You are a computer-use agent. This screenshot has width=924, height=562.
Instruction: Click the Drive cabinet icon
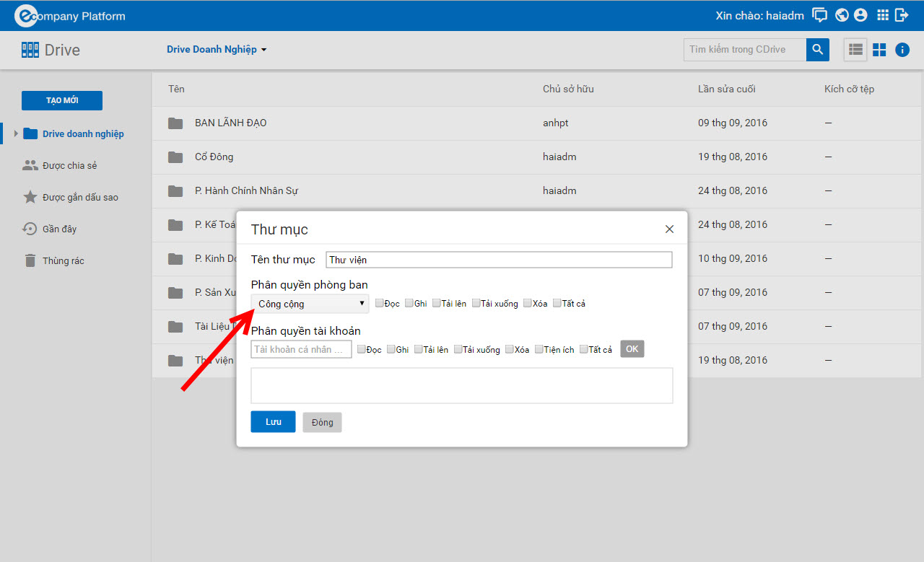30,50
